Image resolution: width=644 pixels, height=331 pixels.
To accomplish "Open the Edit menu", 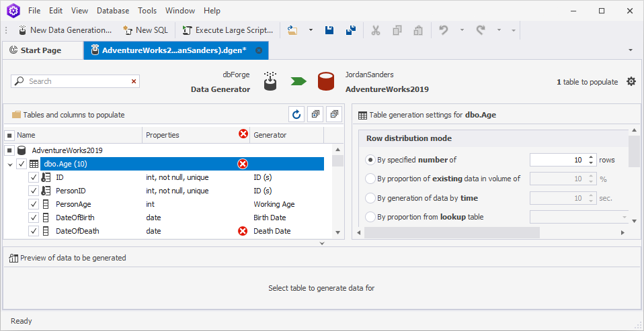I will pyautogui.click(x=56, y=11).
